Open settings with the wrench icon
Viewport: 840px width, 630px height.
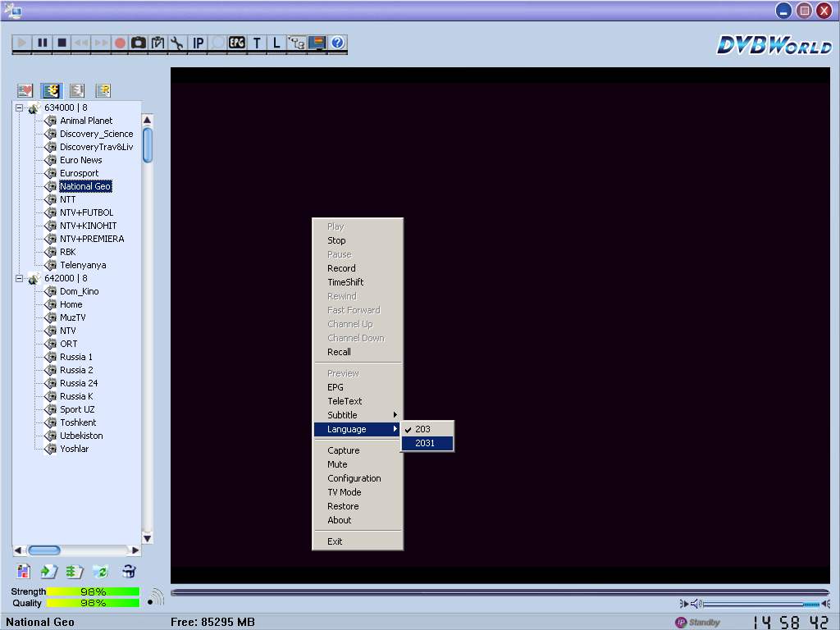[x=177, y=43]
